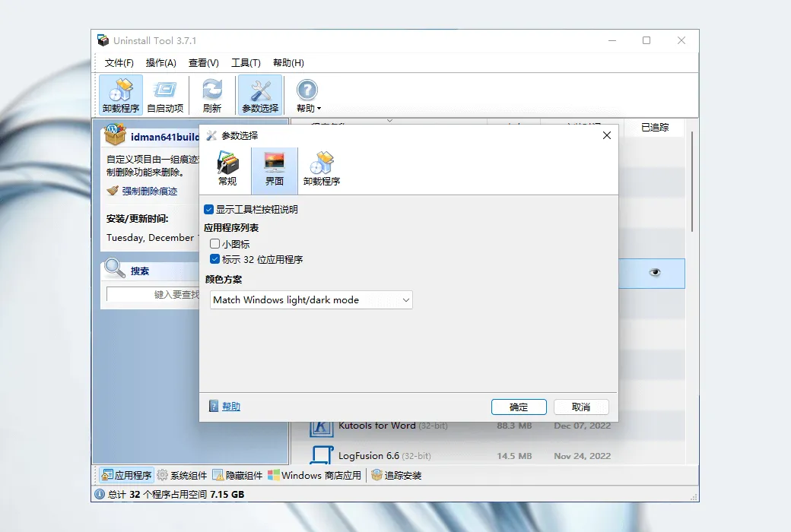Screen dimensions: 791x532
Task: Click the Kutools for Word app icon
Action: pyautogui.click(x=321, y=428)
